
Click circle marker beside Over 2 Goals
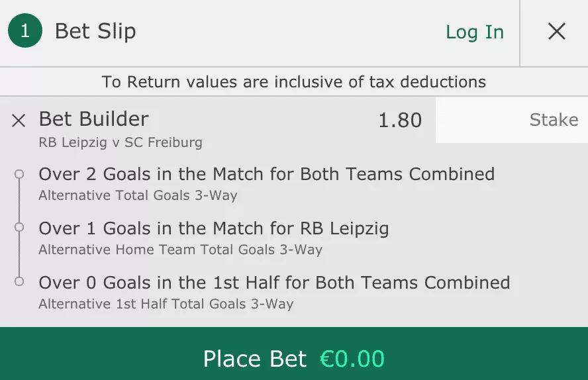(x=19, y=174)
